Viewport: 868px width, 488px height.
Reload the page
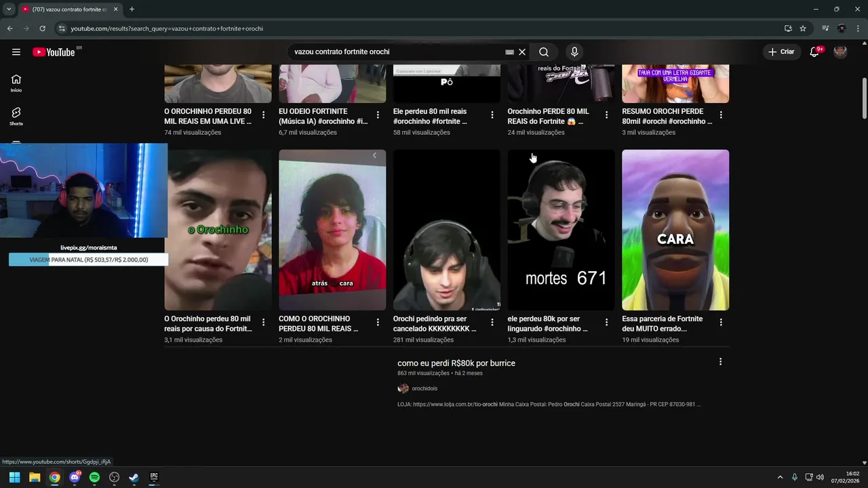[x=42, y=28]
